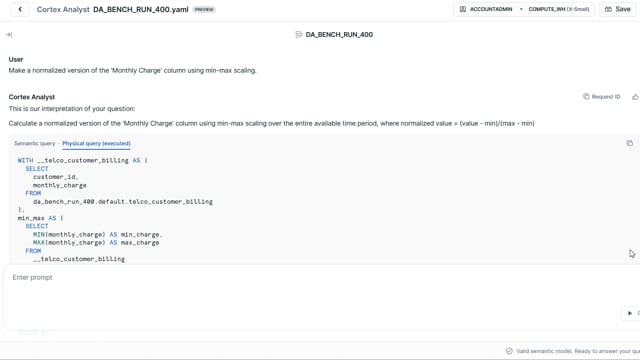
Task: Click the thumbs up feedback icon
Action: point(635,97)
